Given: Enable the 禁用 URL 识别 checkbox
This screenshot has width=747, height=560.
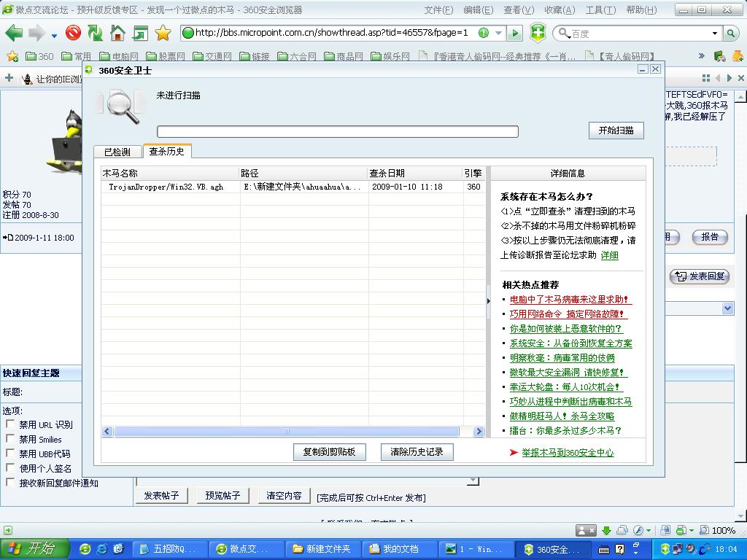Looking at the screenshot, I should point(10,424).
